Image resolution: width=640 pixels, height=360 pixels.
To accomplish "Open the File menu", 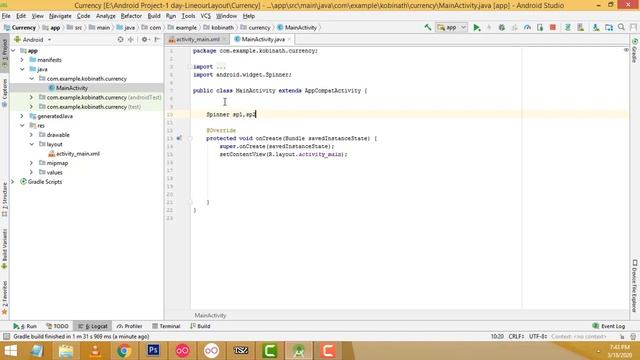I will [x=6, y=16].
